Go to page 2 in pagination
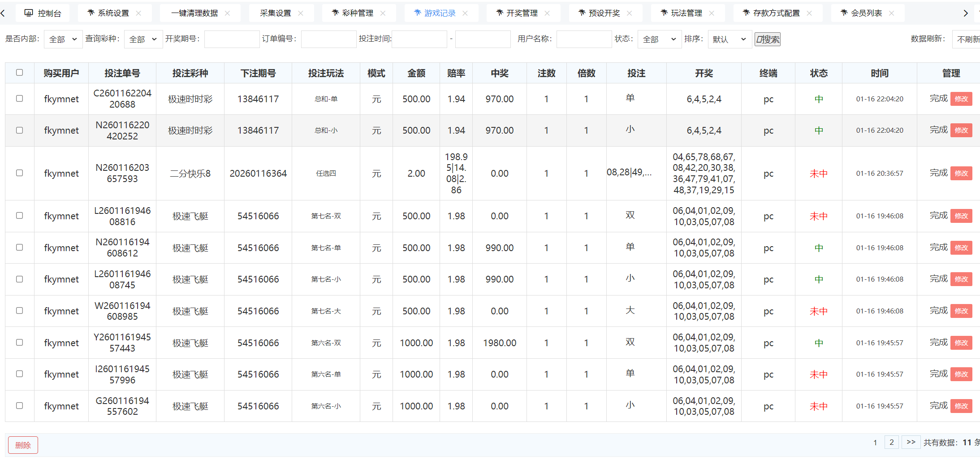Screen dimensions: 980x465 (x=891, y=442)
